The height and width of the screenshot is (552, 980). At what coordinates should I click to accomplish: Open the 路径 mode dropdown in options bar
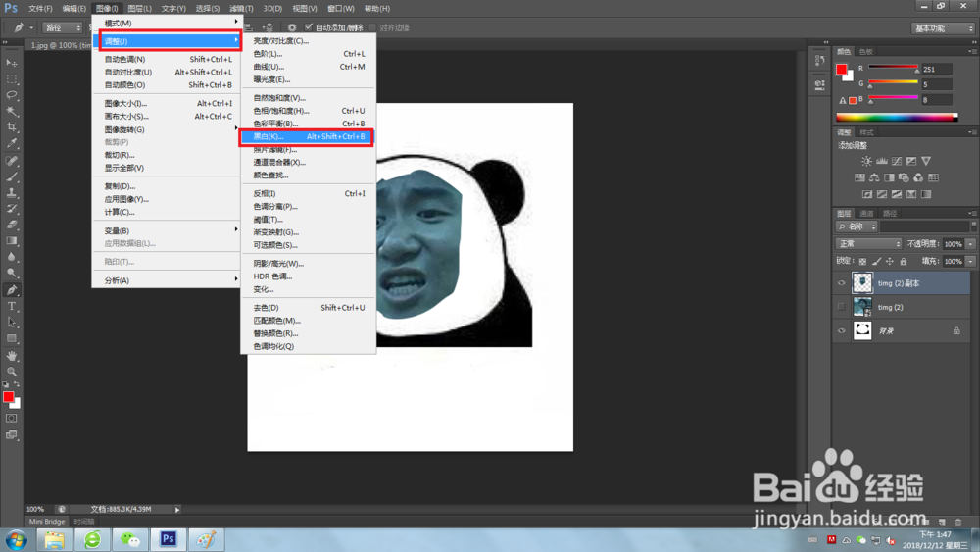click(63, 27)
